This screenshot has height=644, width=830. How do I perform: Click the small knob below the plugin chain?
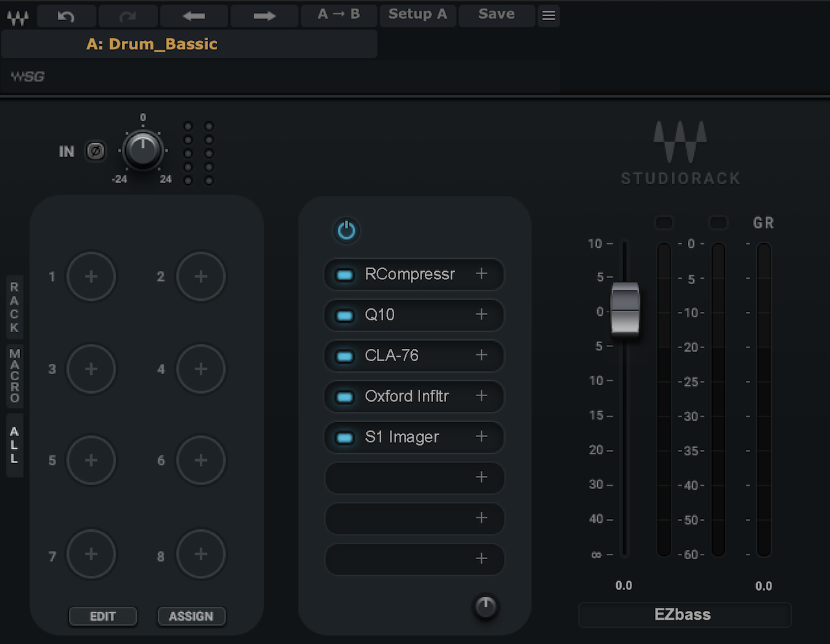click(x=486, y=606)
